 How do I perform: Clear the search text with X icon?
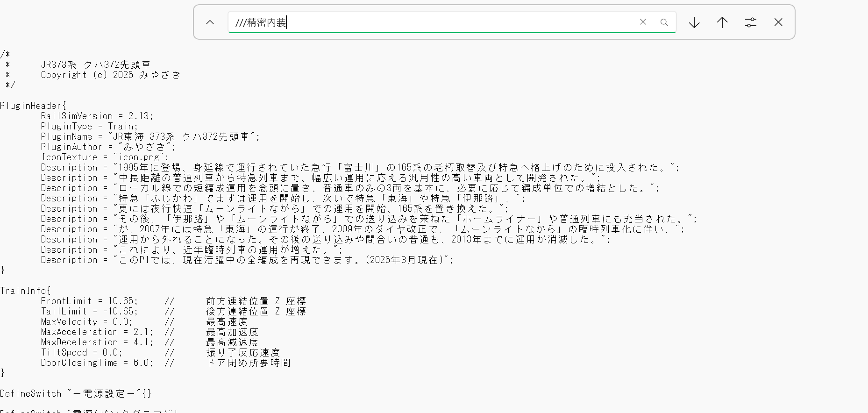643,22
